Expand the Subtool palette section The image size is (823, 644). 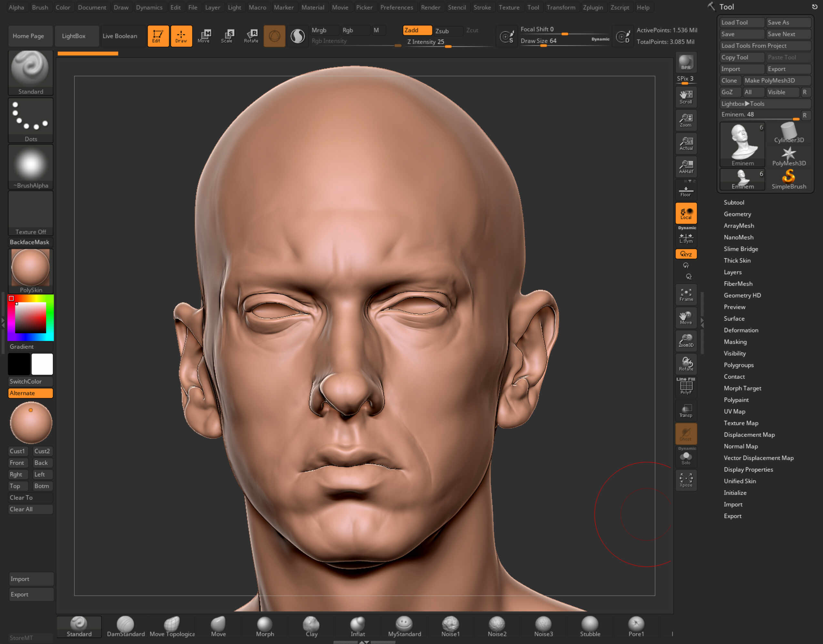point(734,202)
